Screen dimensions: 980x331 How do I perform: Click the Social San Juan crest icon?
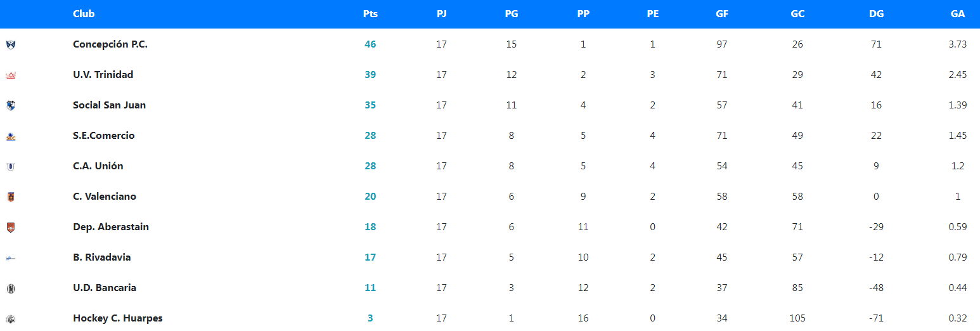pyautogui.click(x=10, y=105)
